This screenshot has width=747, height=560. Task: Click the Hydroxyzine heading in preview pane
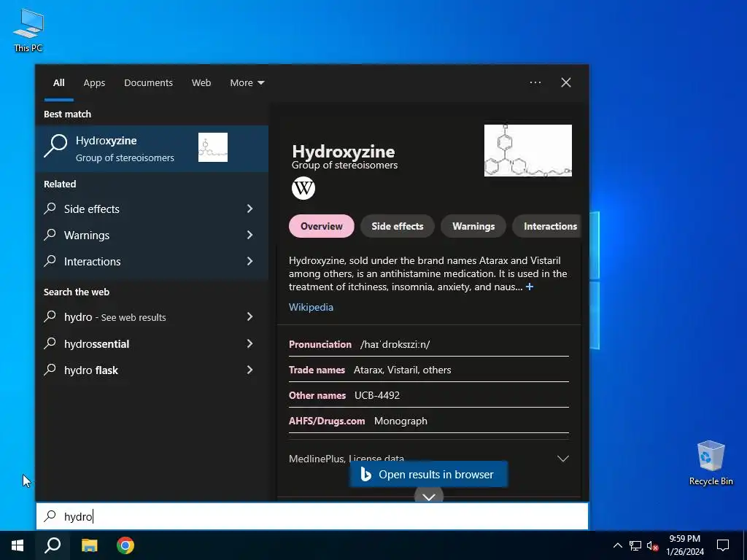(x=344, y=152)
